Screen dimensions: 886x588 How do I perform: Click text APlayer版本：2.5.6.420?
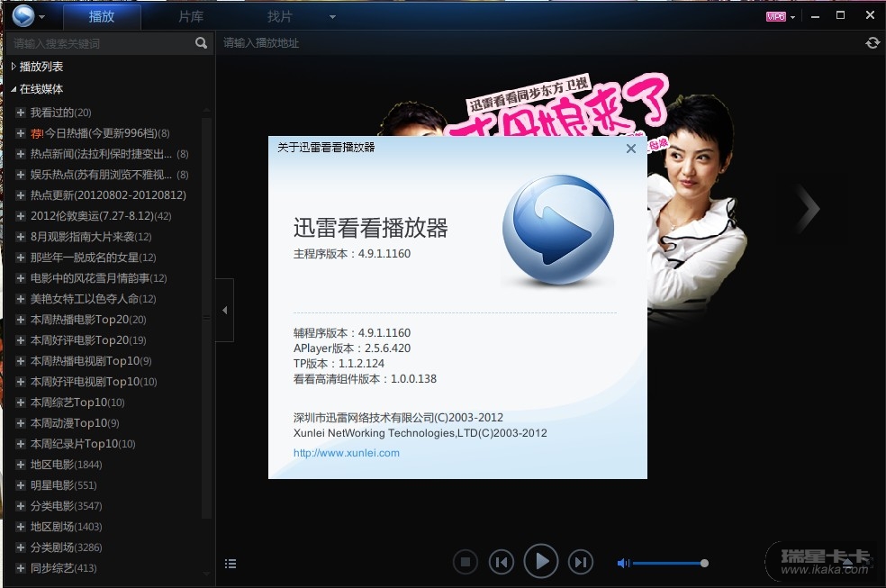(x=352, y=348)
